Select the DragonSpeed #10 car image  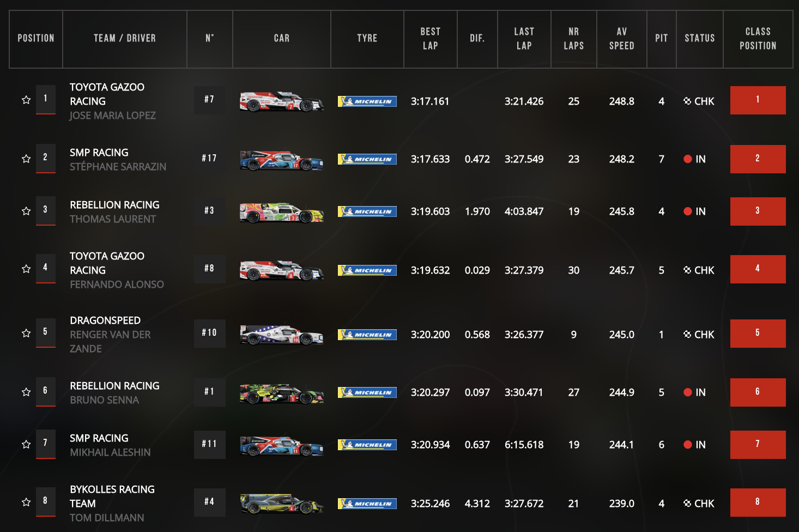tap(282, 335)
